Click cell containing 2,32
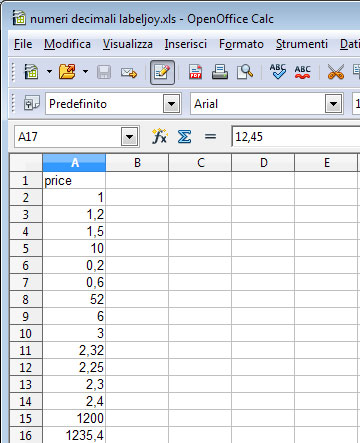Image resolution: width=360 pixels, height=443 pixels. [x=74, y=350]
